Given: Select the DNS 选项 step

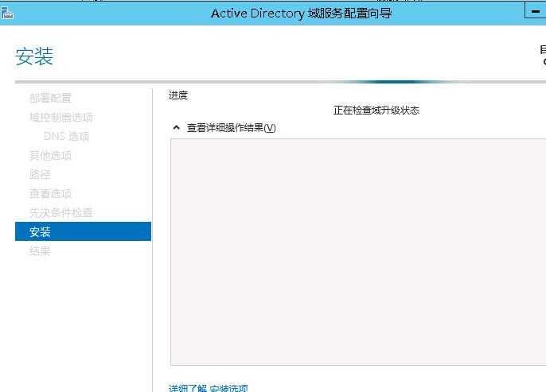Looking at the screenshot, I should pyautogui.click(x=67, y=136).
